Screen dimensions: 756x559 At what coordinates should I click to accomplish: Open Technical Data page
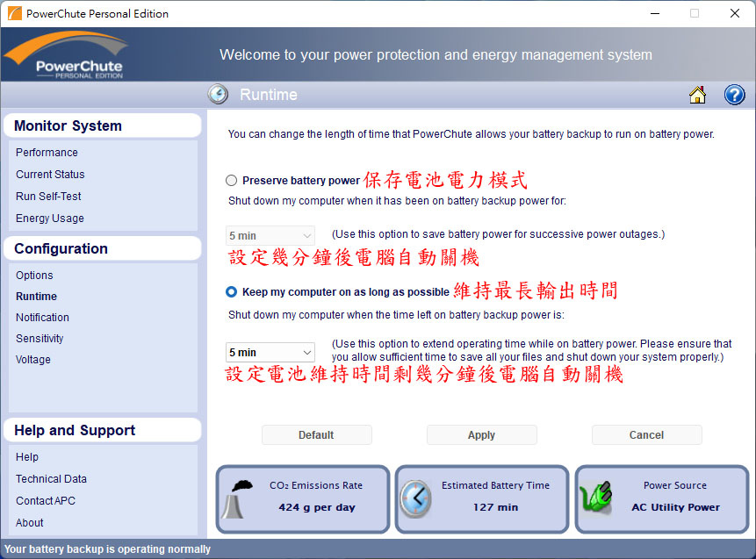(x=51, y=479)
